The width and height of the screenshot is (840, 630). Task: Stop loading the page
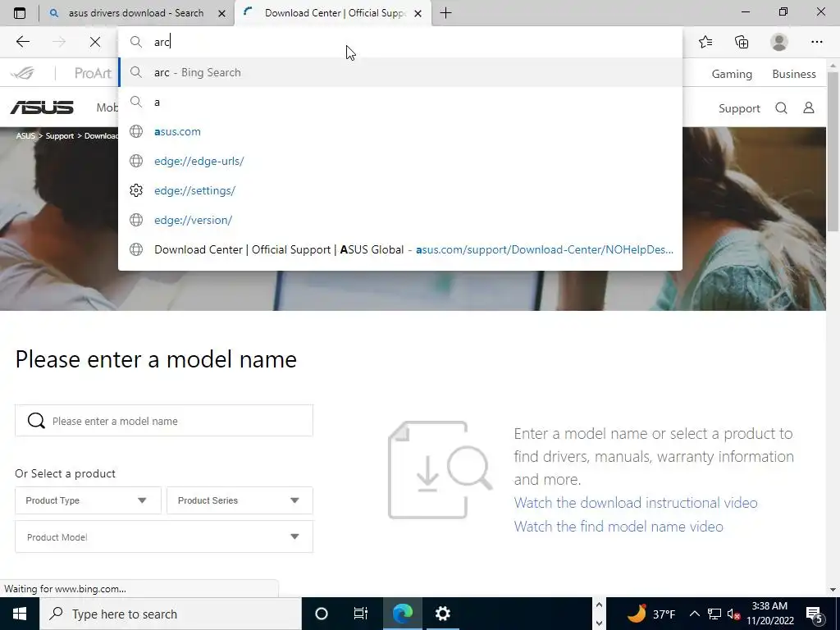click(95, 42)
